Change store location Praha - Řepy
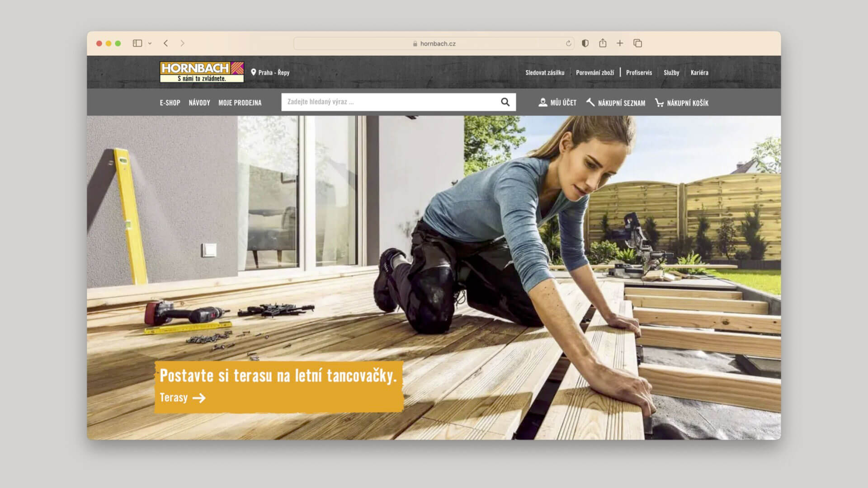This screenshot has width=868, height=488. click(270, 72)
